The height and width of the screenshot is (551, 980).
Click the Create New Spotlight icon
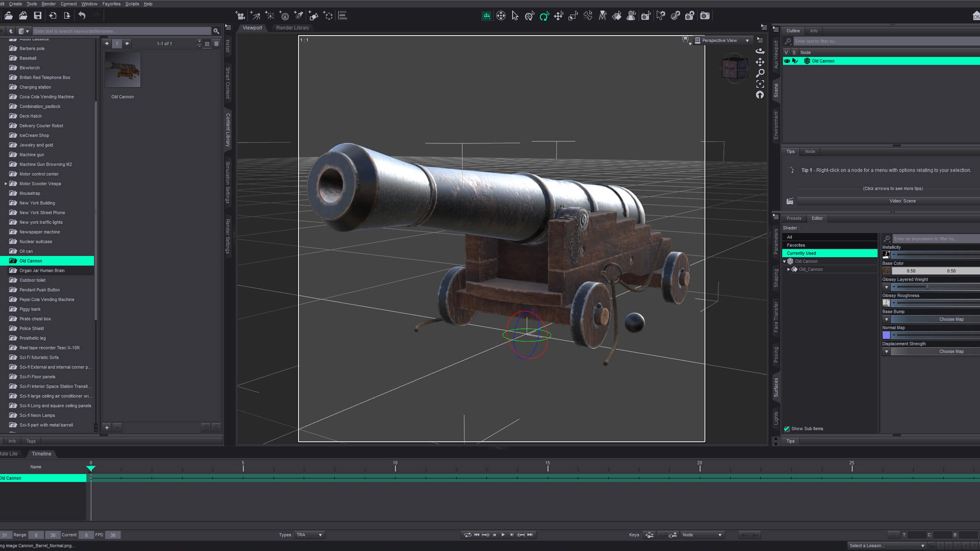click(299, 16)
